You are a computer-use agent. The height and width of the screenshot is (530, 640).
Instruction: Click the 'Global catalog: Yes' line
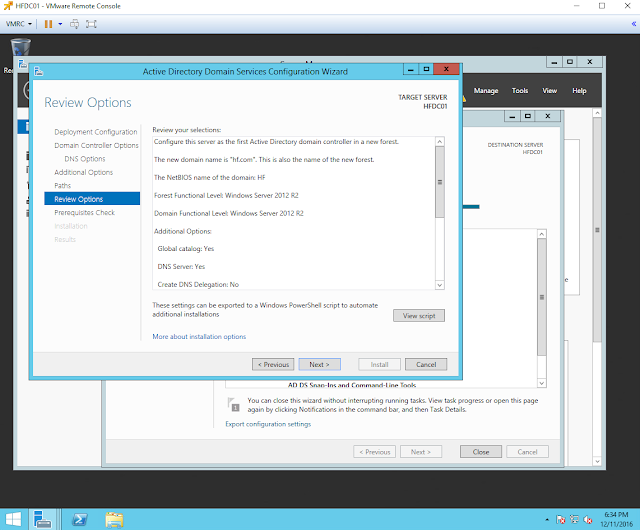click(x=186, y=249)
